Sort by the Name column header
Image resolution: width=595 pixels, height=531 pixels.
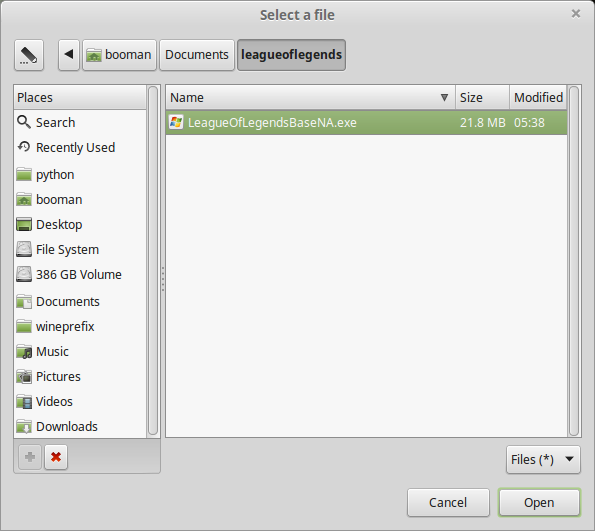(x=310, y=98)
